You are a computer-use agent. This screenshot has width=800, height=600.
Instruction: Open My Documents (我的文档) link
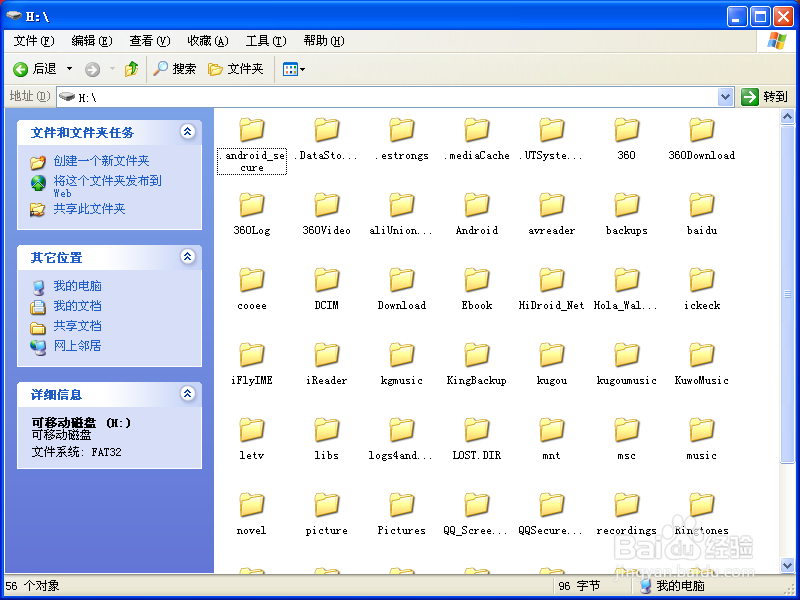77,306
